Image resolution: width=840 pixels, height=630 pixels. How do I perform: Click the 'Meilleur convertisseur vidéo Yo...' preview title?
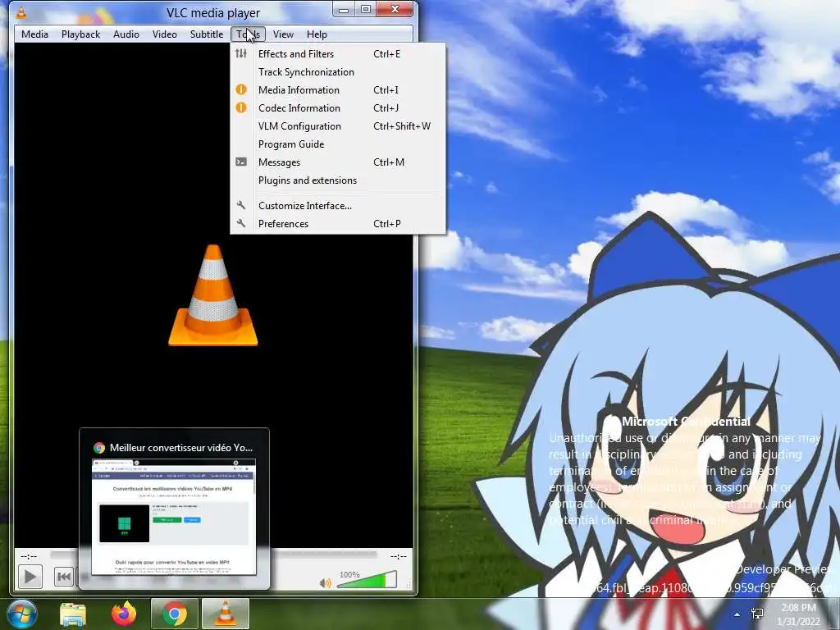(181, 447)
